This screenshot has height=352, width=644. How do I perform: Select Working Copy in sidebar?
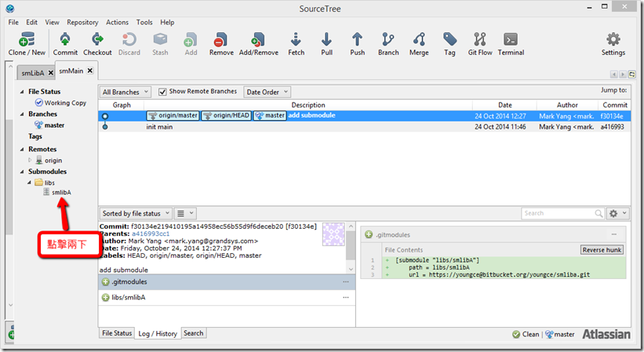click(60, 103)
